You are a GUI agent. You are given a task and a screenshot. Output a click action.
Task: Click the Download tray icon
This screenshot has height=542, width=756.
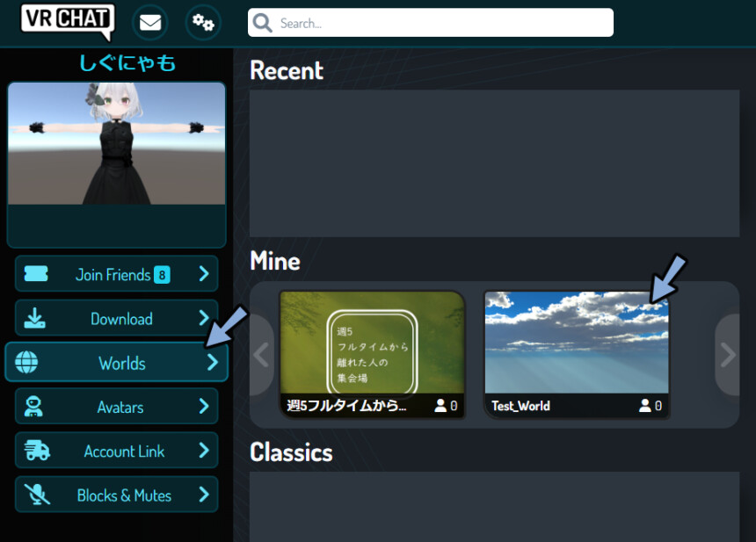pyautogui.click(x=34, y=318)
